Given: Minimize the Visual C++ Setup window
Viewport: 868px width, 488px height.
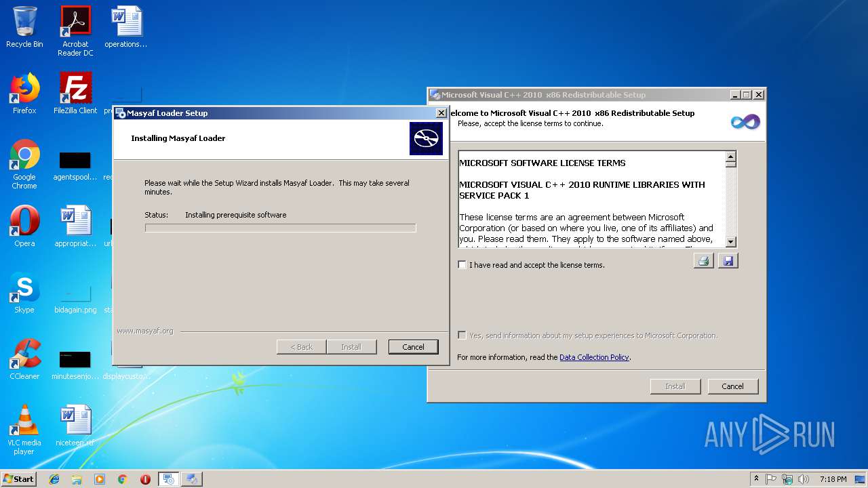Looking at the screenshot, I should [735, 95].
